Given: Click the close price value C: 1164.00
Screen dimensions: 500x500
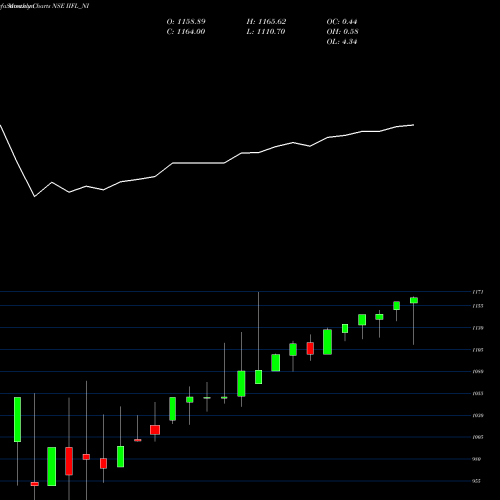Looking at the screenshot, I should click(x=186, y=32).
